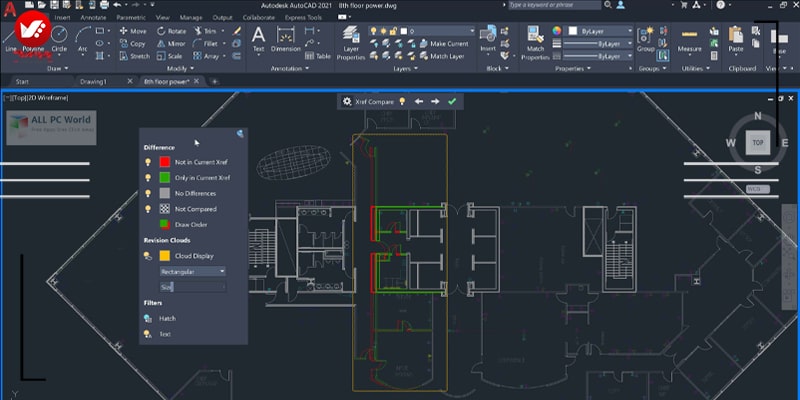This screenshot has width=800, height=400.
Task: Toggle Not Compared light bulb
Action: (148, 209)
